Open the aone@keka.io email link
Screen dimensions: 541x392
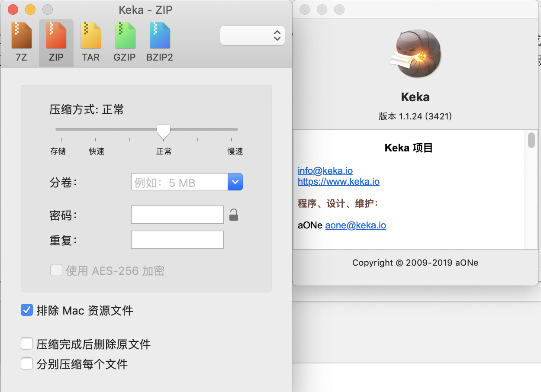point(356,225)
